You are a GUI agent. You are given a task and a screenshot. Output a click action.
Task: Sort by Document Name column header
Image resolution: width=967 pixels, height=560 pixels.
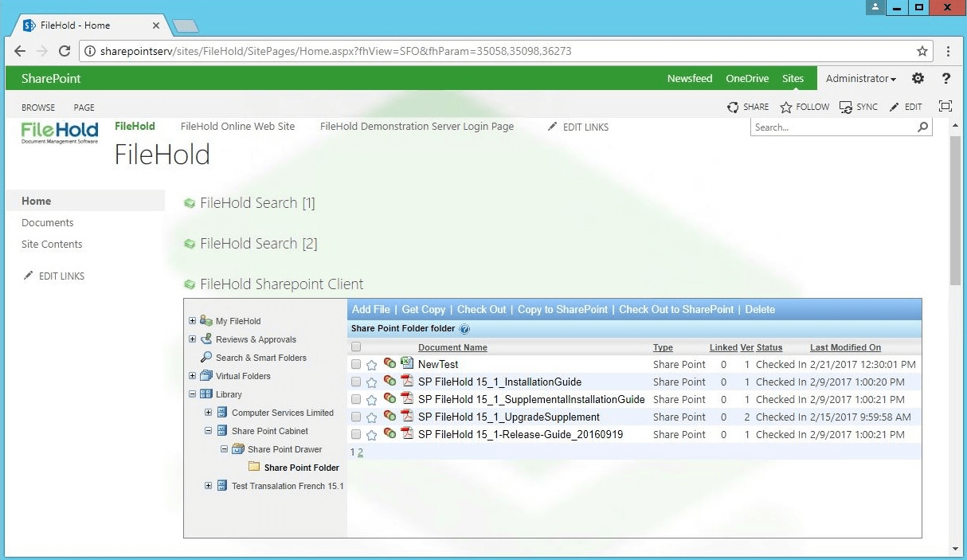(452, 347)
